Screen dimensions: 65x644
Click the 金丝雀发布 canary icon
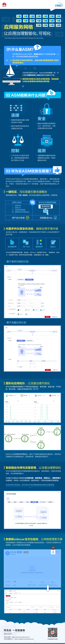12,242
